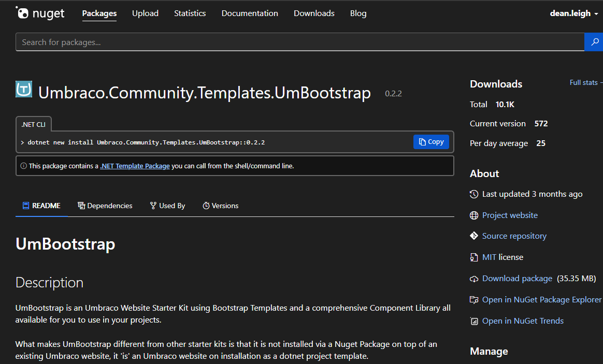The image size is (603, 364).
Task: Click the NuGet Package Explorer icon
Action: coord(474,300)
